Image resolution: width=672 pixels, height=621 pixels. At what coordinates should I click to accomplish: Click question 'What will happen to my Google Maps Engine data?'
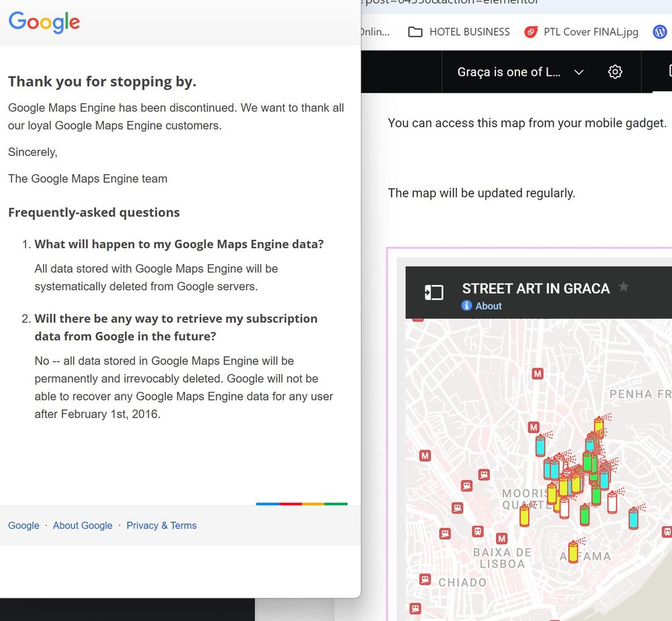tap(179, 244)
